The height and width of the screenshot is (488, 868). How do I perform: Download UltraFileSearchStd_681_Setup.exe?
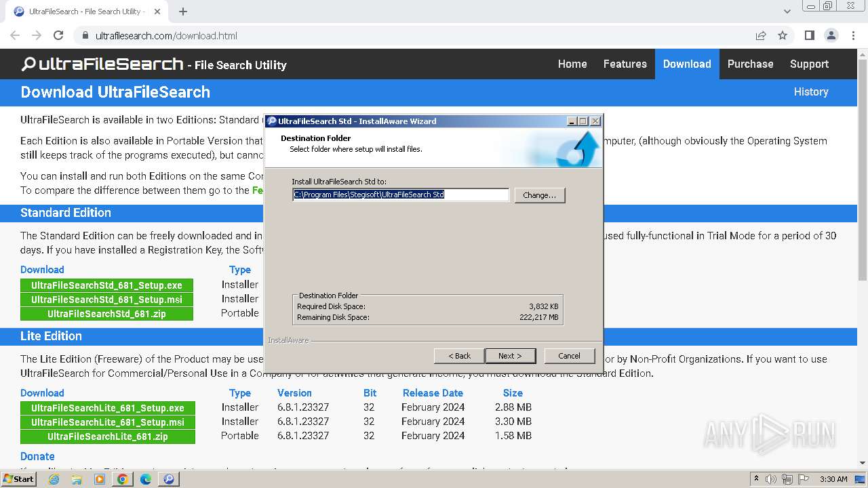tap(107, 285)
